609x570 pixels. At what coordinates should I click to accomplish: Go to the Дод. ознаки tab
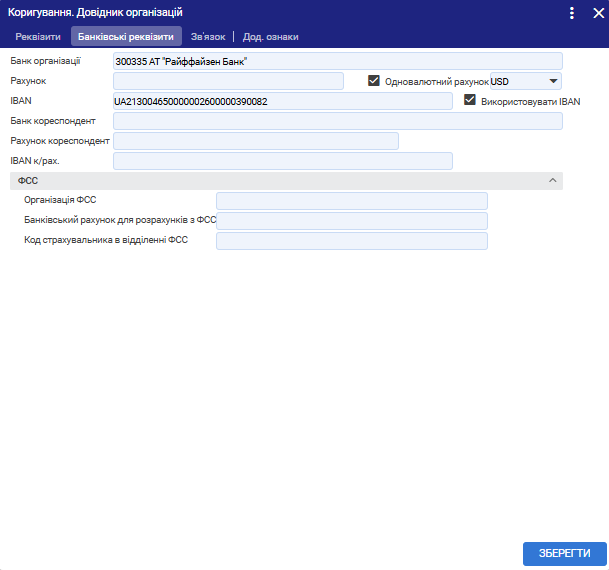(270, 37)
